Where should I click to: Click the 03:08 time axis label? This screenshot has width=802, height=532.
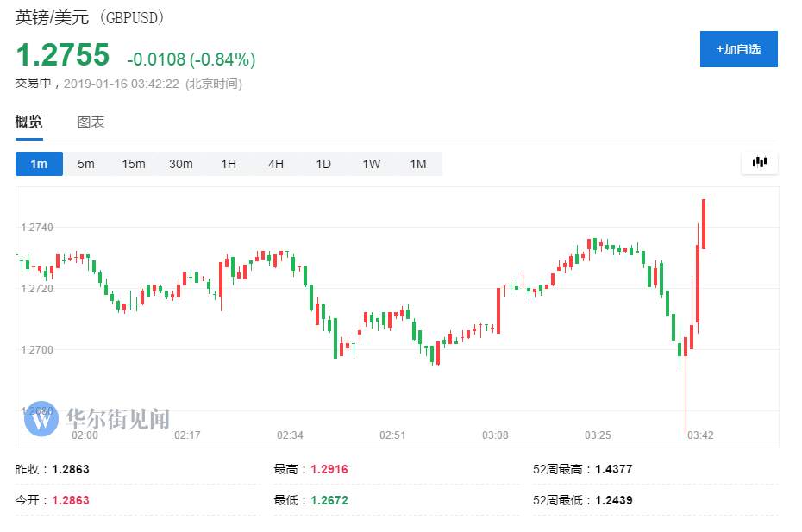495,435
